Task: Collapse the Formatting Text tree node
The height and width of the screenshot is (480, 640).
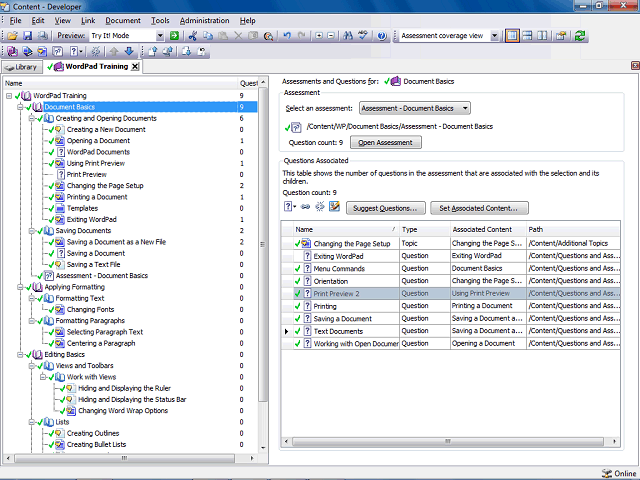Action: pos(31,298)
